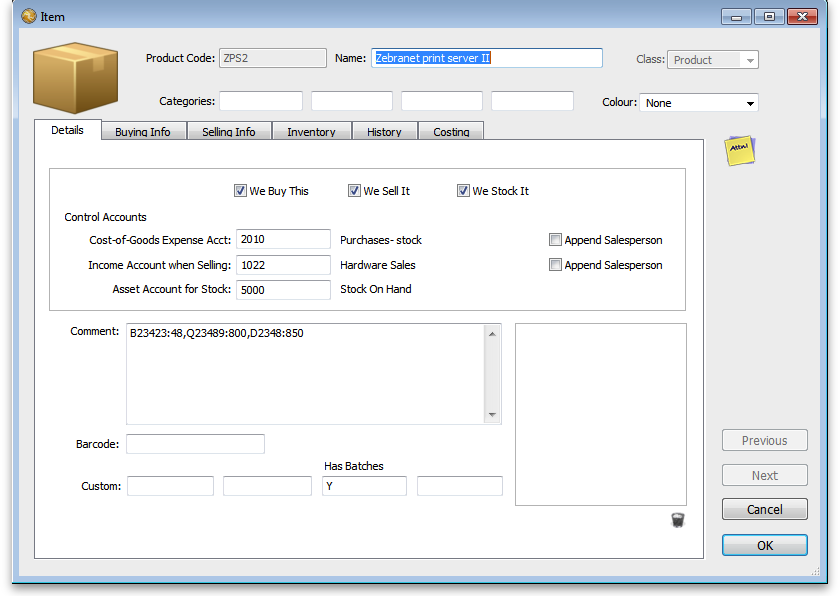
Task: Click the Next button
Action: click(x=764, y=476)
